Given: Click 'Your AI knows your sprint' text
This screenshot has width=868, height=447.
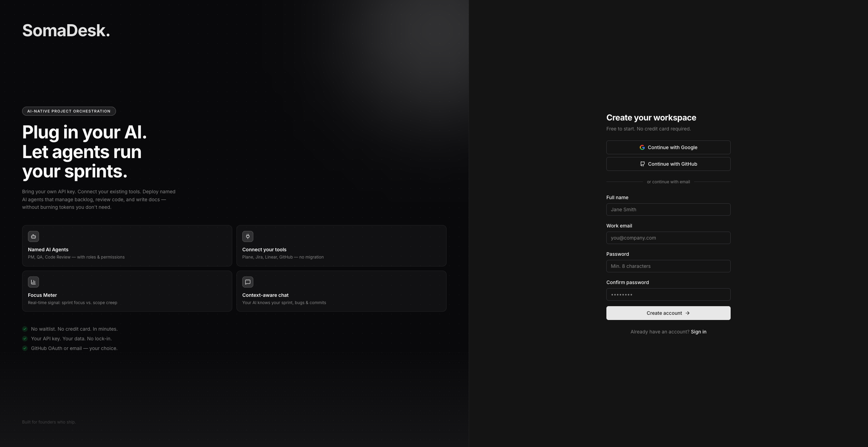Looking at the screenshot, I should (284, 303).
